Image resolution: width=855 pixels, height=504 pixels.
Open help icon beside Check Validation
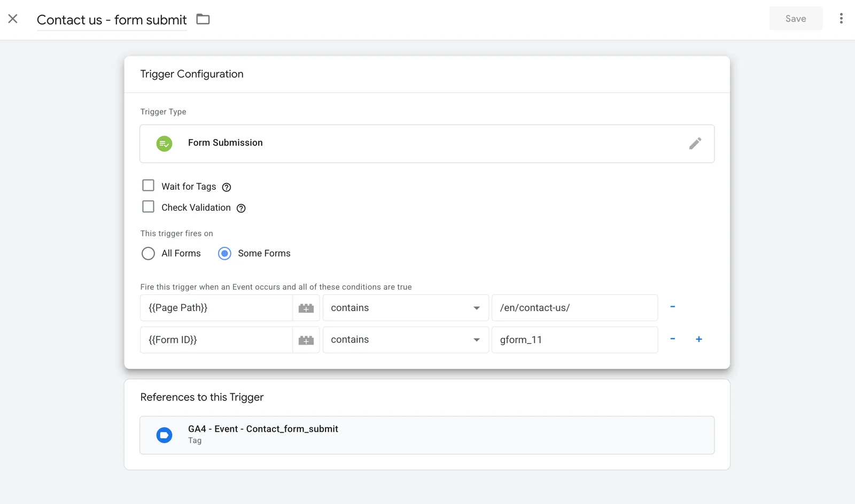[241, 208]
